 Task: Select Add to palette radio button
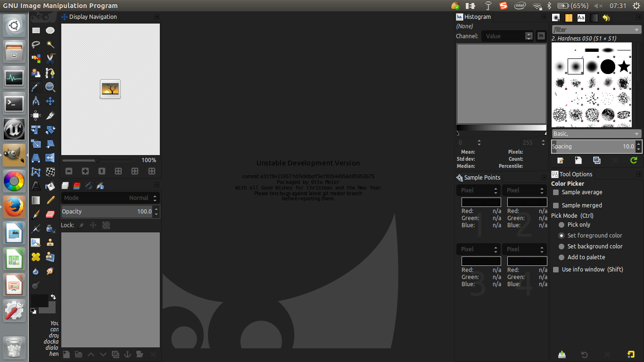pyautogui.click(x=561, y=257)
